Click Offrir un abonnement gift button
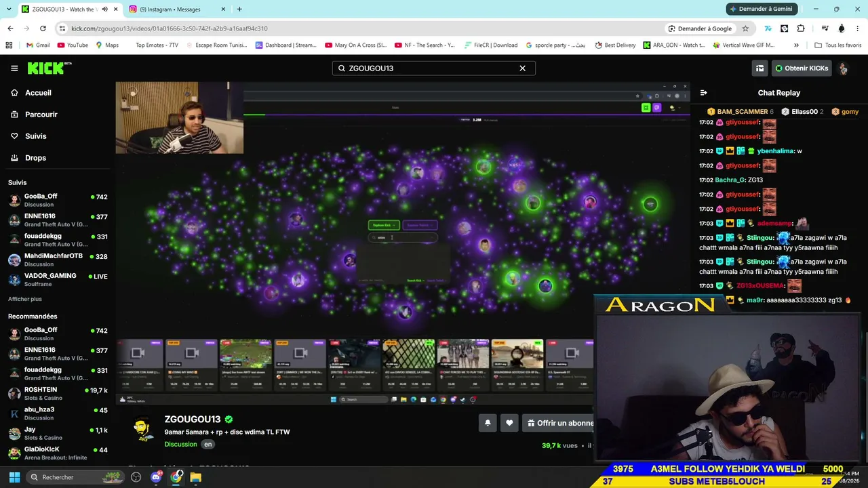868x488 pixels. tap(559, 423)
